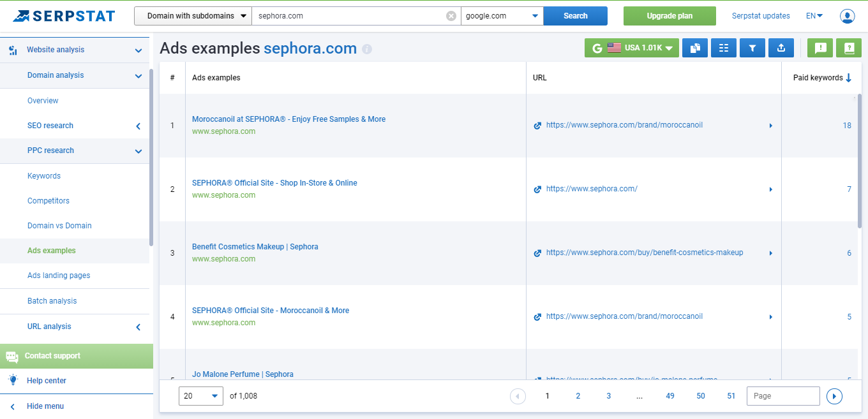
Task: Open the USA 1.01K database dropdown
Action: click(x=632, y=48)
